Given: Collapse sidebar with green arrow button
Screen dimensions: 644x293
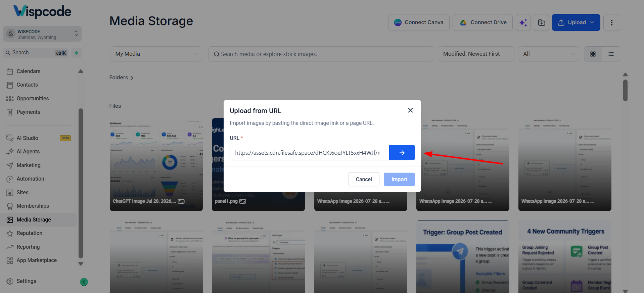Looking at the screenshot, I should click(84, 282).
